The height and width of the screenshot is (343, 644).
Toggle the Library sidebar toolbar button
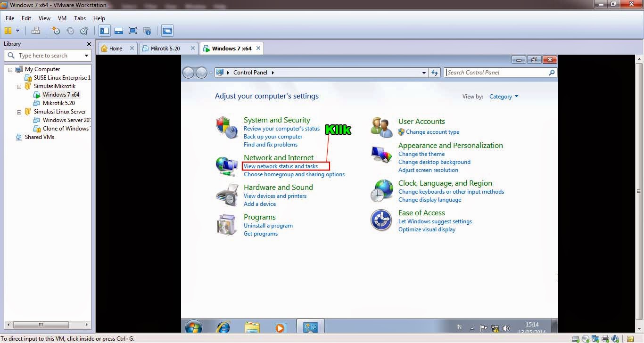[x=105, y=31]
